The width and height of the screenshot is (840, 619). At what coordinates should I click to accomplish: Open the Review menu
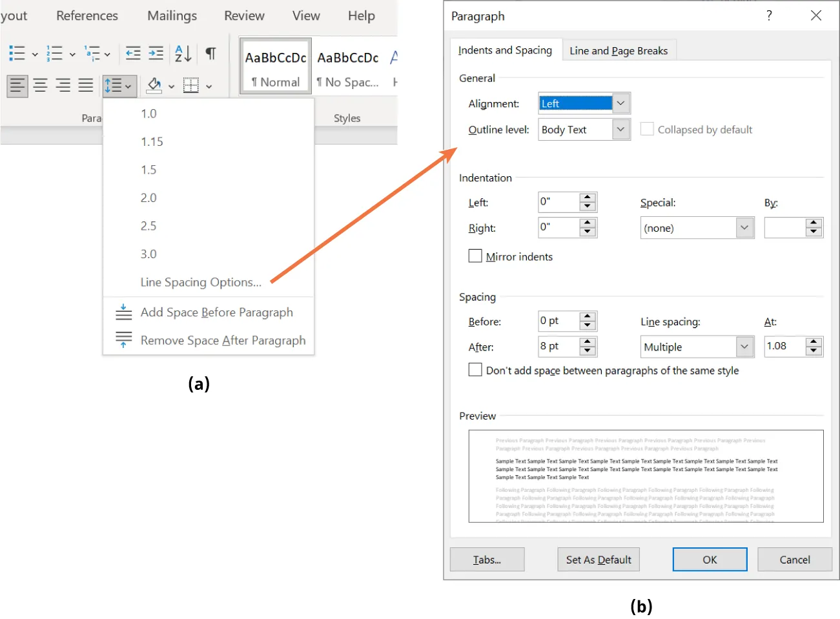tap(244, 15)
